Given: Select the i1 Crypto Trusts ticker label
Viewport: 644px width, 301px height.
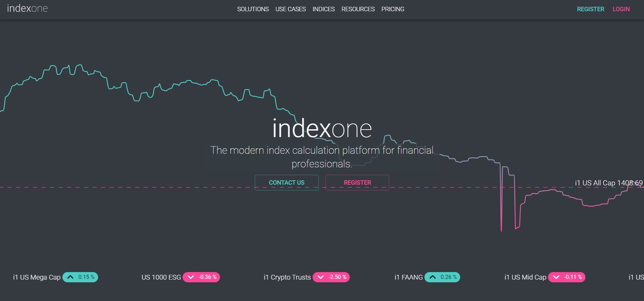Looking at the screenshot, I should coord(287,277).
